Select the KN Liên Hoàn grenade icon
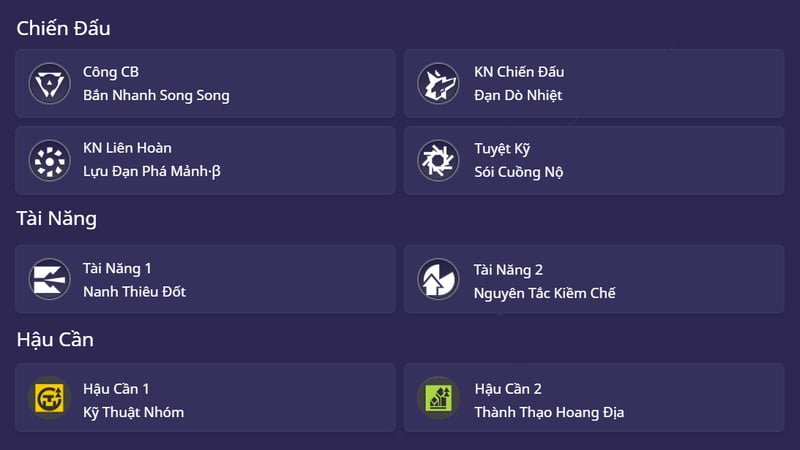The image size is (800, 450). tap(47, 160)
